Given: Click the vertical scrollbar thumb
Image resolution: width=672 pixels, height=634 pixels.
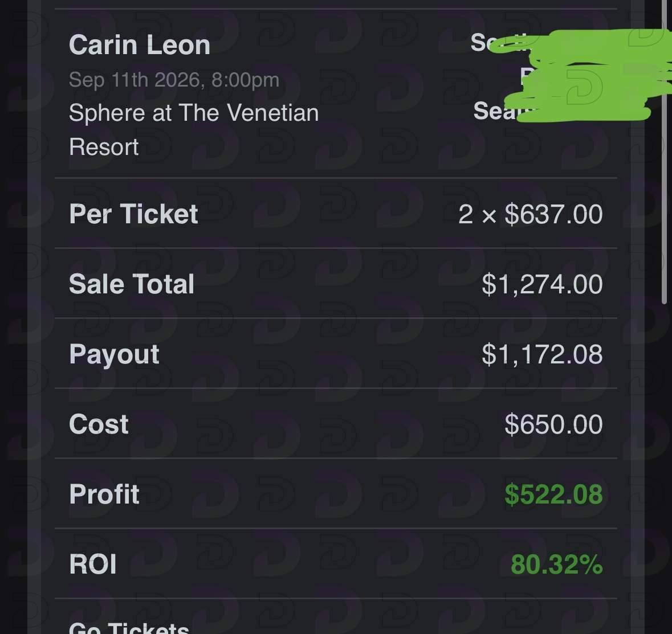Looking at the screenshot, I should [x=664, y=152].
